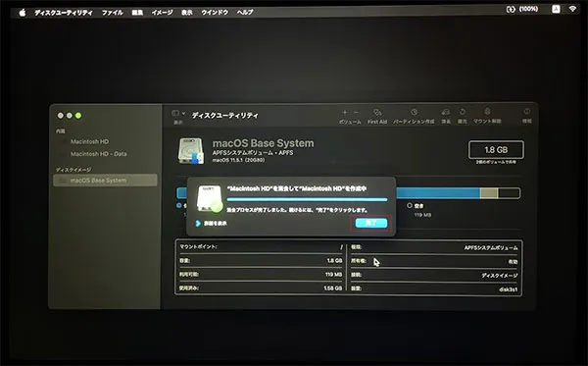
Task: Open the イメージ menu
Action: click(162, 13)
